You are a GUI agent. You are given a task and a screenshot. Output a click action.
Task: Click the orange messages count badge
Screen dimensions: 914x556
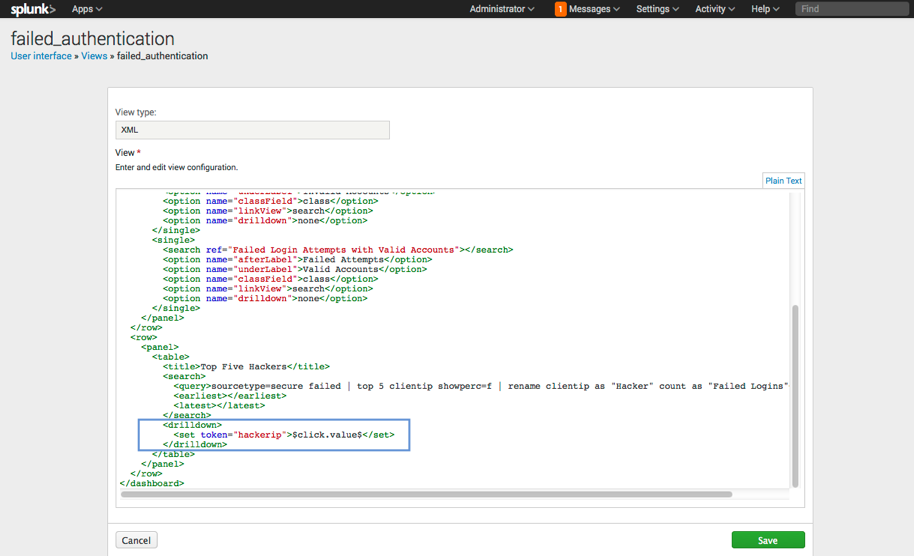(560, 9)
